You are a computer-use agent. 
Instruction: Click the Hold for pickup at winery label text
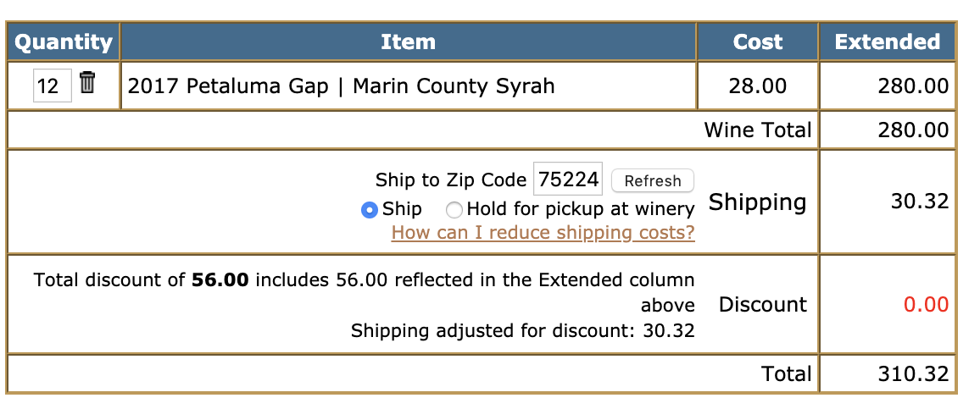[x=581, y=208]
